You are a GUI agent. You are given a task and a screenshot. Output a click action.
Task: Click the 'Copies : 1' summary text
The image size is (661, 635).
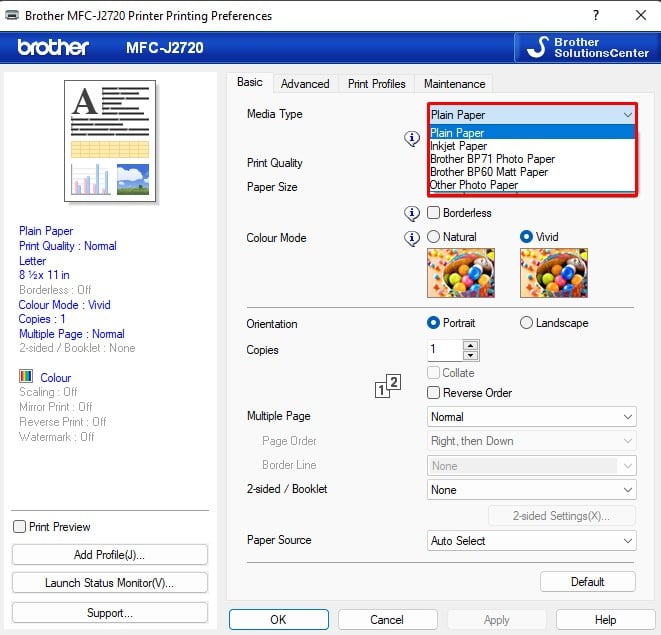42,319
